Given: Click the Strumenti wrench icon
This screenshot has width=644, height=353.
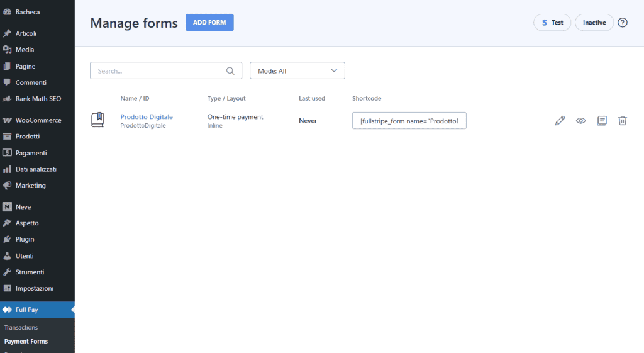Looking at the screenshot, I should [x=7, y=272].
